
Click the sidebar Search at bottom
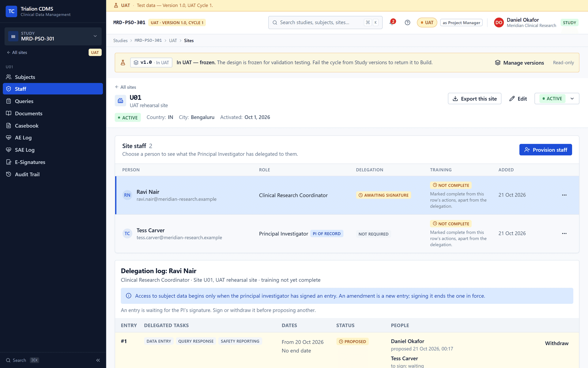pos(22,360)
